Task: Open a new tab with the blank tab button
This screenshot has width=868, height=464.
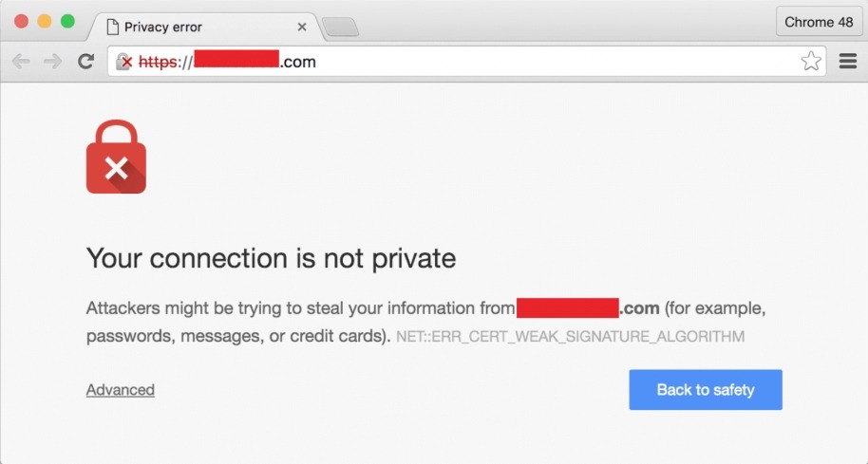Action: [x=340, y=28]
